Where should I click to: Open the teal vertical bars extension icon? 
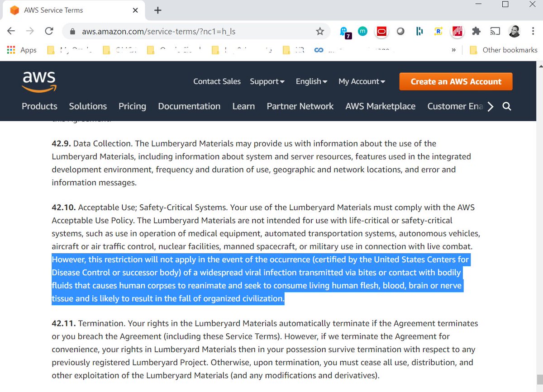[x=419, y=31]
